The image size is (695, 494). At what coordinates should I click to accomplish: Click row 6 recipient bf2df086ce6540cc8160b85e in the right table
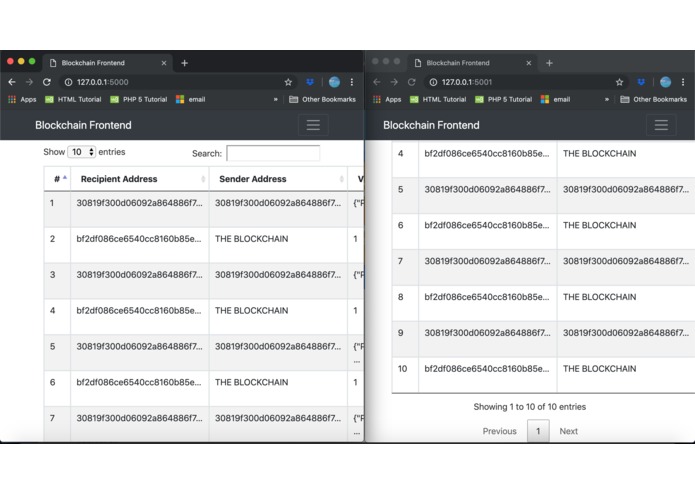(487, 225)
